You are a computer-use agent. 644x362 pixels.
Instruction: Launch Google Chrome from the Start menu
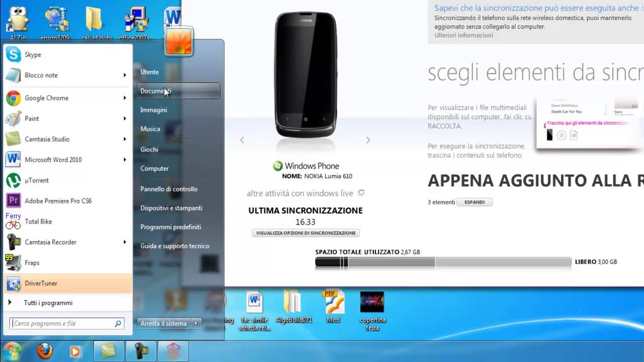coord(67,98)
